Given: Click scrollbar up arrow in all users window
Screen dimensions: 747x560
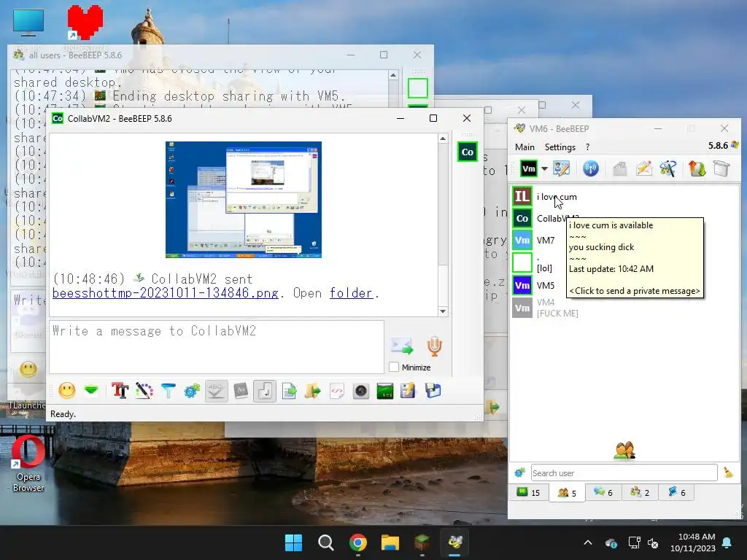Looking at the screenshot, I should click(x=393, y=75).
